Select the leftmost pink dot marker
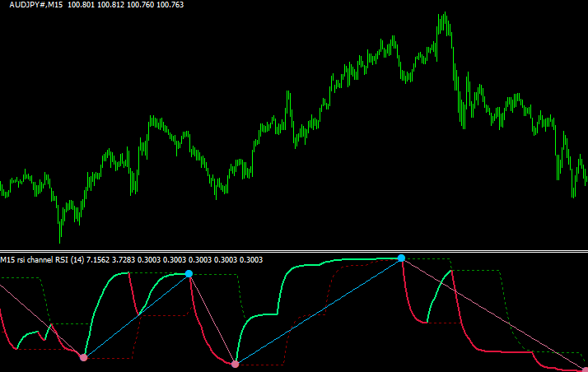The image size is (588, 372). 83,357
